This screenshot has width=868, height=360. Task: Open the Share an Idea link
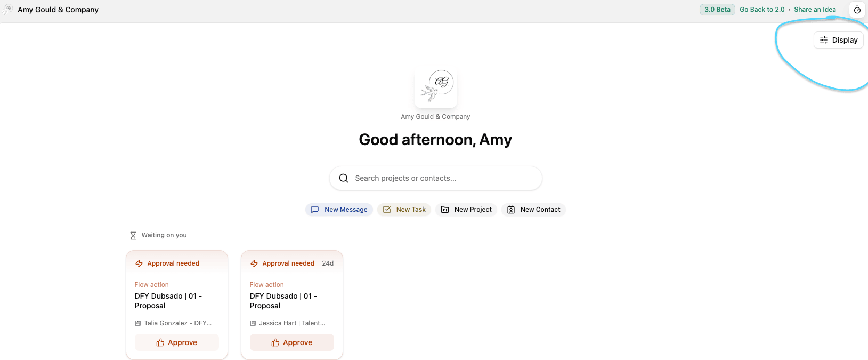tap(815, 10)
